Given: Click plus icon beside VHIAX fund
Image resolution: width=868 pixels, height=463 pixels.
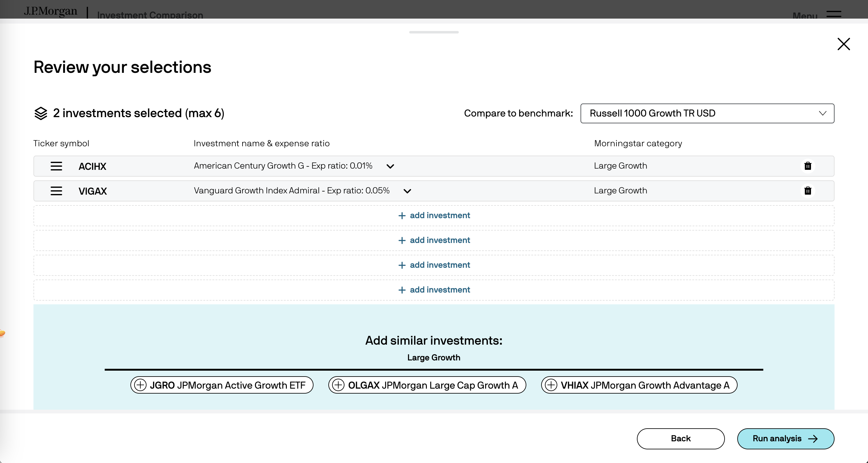Looking at the screenshot, I should tap(551, 385).
